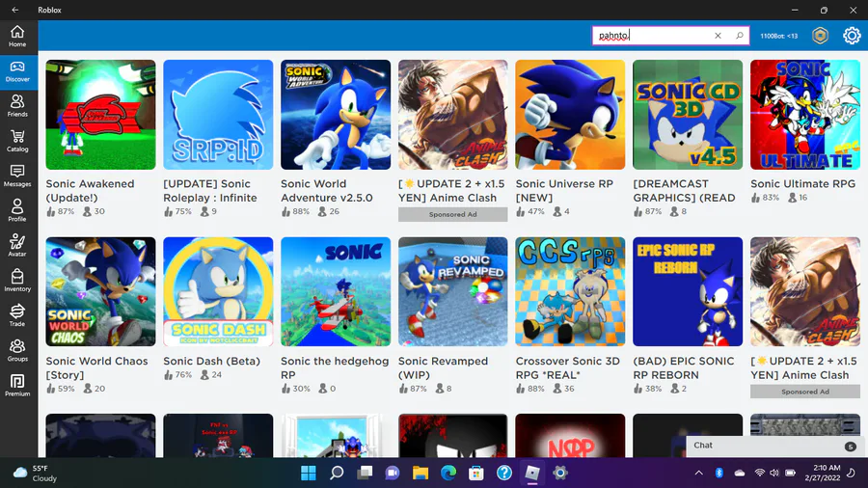Click the Sonic Awakened (Update!) title
This screenshot has width=868, height=488.
91,190
